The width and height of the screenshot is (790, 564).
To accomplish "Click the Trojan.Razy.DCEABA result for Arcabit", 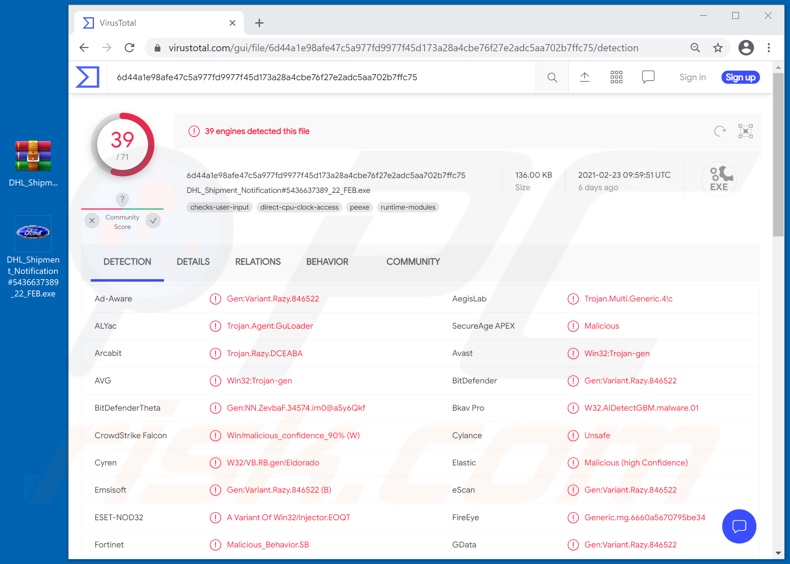I will click(x=265, y=353).
